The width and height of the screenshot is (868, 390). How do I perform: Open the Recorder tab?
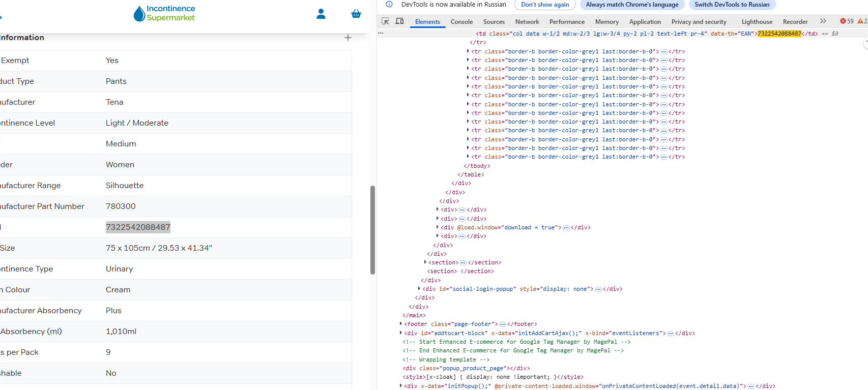tap(795, 22)
